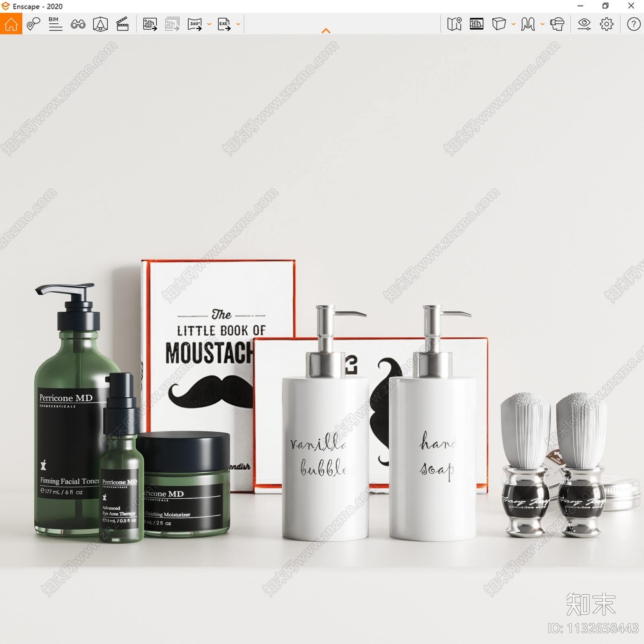The width and height of the screenshot is (644, 644).
Task: Click the cube view mode icon
Action: pyautogui.click(x=499, y=24)
